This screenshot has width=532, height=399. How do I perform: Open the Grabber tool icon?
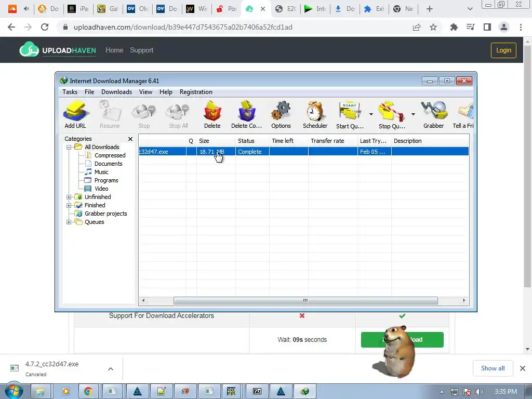coord(434,114)
